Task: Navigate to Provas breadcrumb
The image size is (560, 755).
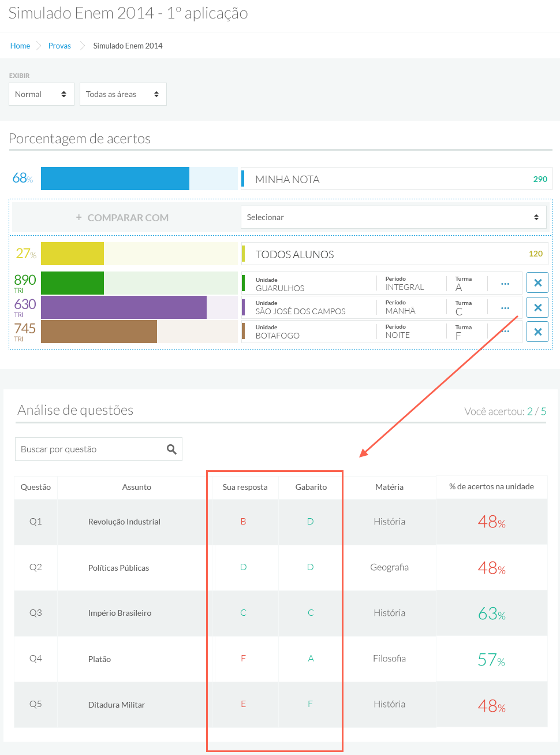Action: [59, 46]
